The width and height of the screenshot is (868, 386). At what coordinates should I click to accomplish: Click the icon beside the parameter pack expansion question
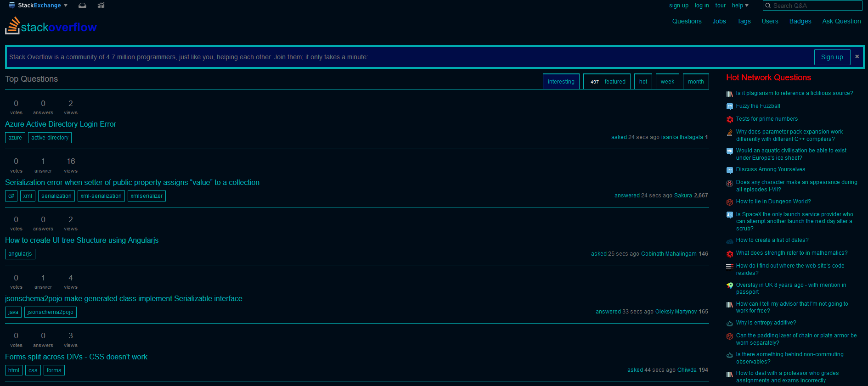coord(729,133)
